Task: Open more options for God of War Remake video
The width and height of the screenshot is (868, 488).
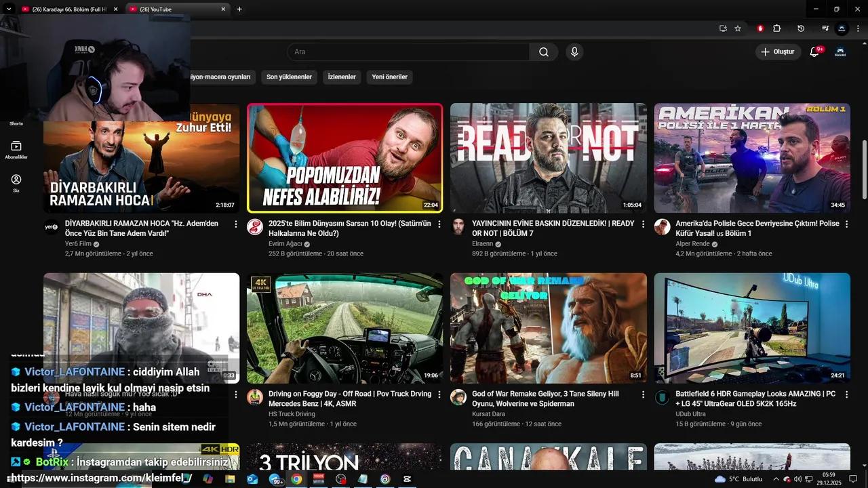Action: (643, 394)
